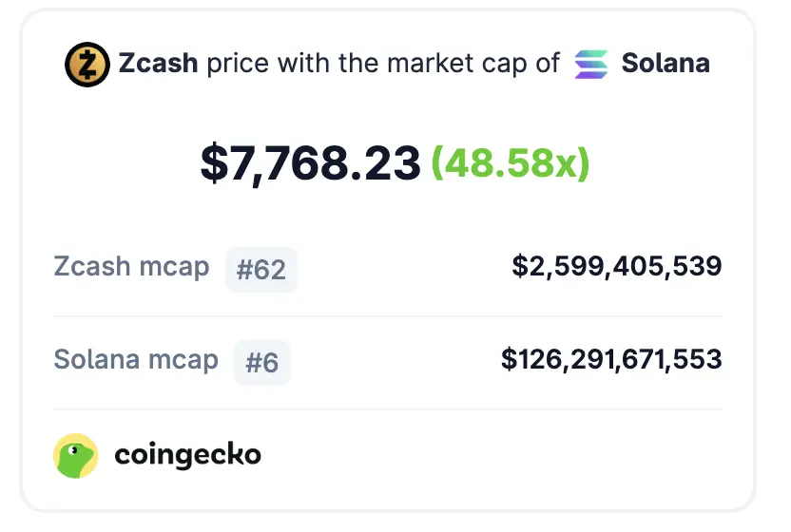This screenshot has width=791, height=532.
Task: Open the Zcash name in the heading
Action: click(158, 64)
